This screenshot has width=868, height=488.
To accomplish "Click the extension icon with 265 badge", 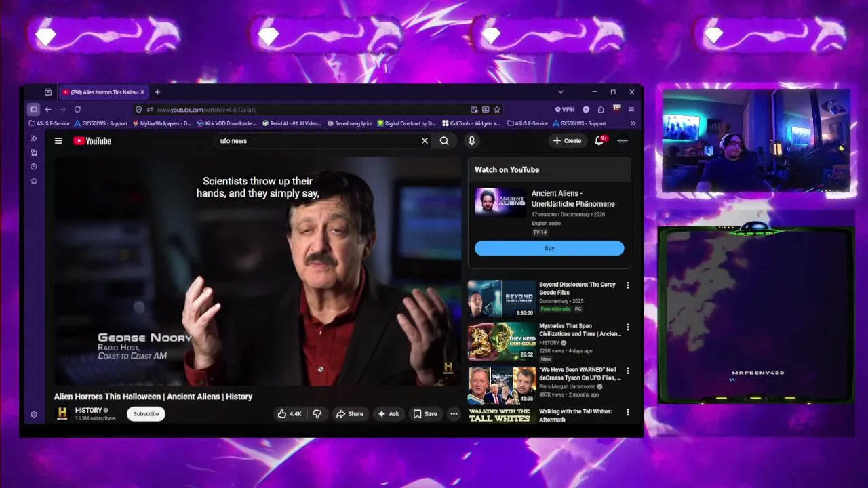I will pos(616,108).
